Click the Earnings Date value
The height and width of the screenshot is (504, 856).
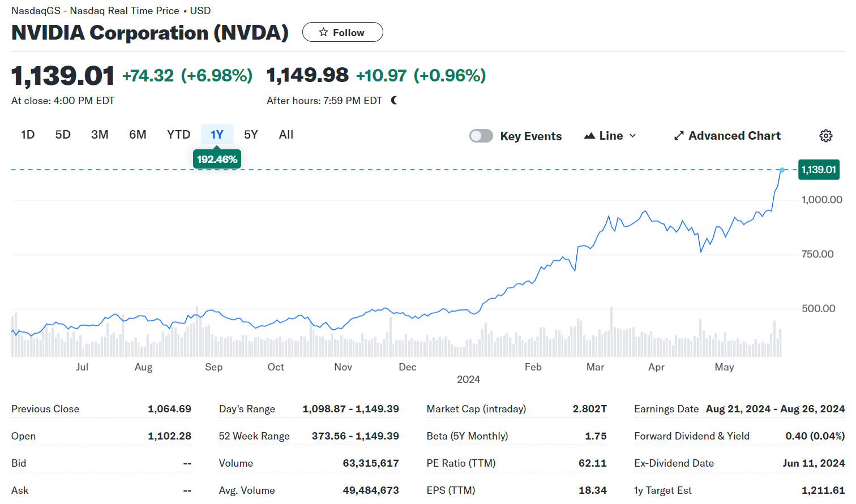[x=775, y=409]
